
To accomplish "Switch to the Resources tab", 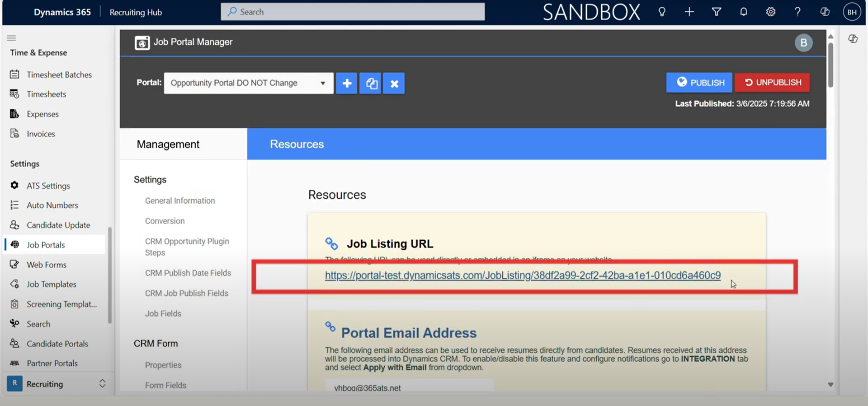I will point(297,144).
